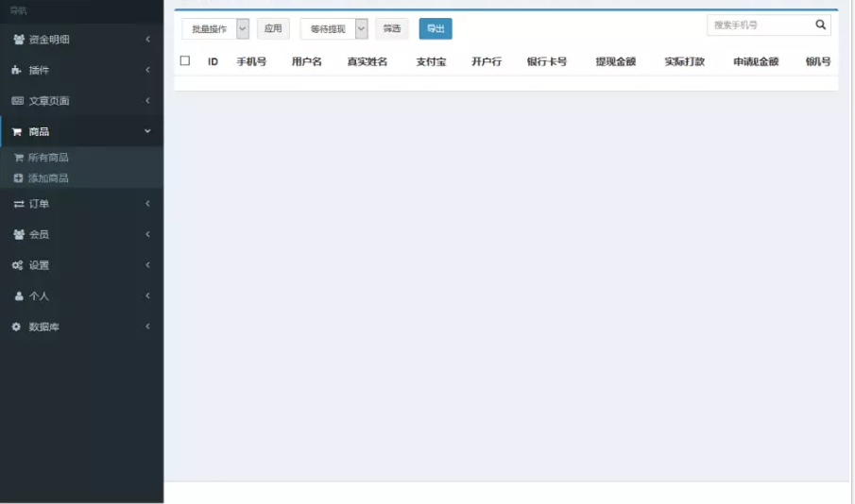Tick the select-all checkbox in table header
The width and height of the screenshot is (855, 504).
coord(185,61)
